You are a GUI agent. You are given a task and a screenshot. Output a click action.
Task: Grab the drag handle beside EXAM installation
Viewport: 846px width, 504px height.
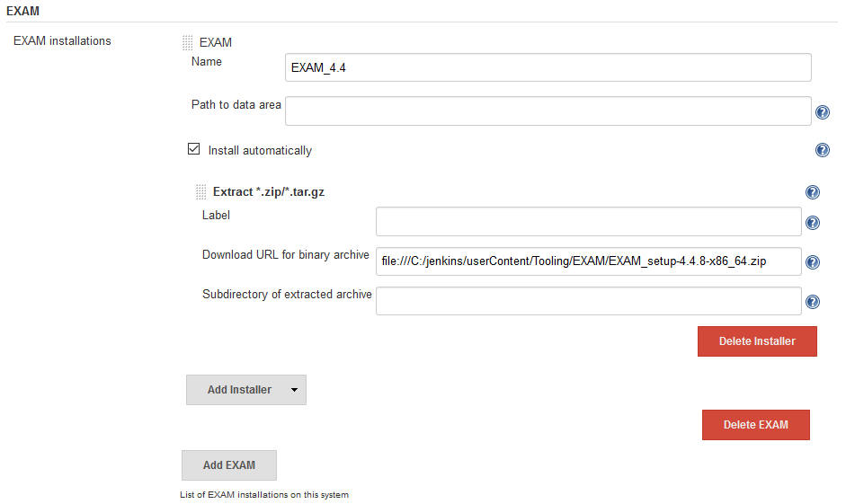click(187, 42)
